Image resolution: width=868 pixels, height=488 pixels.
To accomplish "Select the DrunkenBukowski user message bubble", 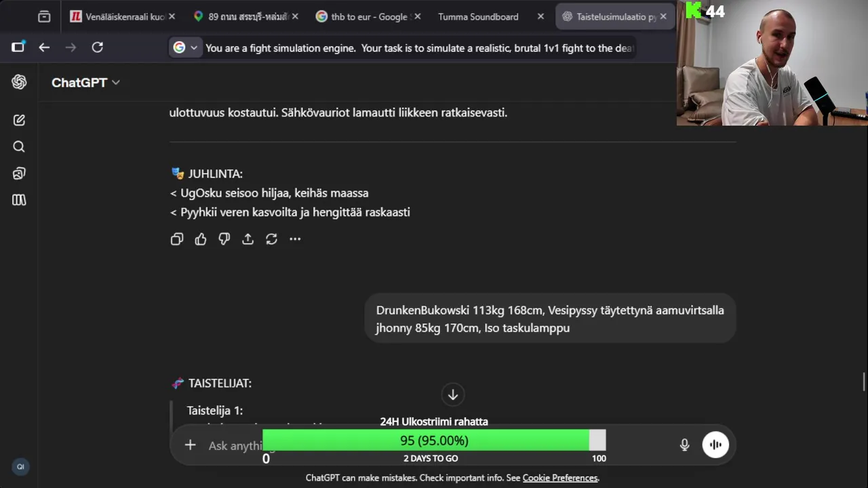I will coord(550,319).
